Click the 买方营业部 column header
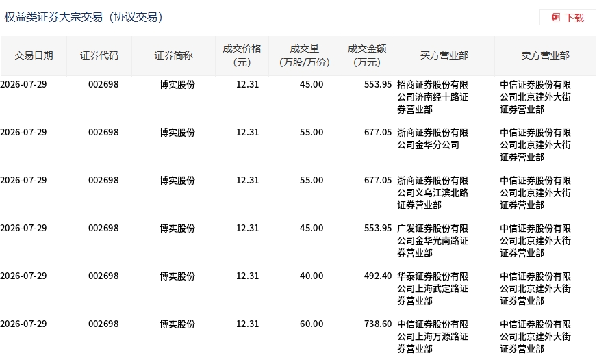This screenshot has height=364, width=597. [x=444, y=55]
